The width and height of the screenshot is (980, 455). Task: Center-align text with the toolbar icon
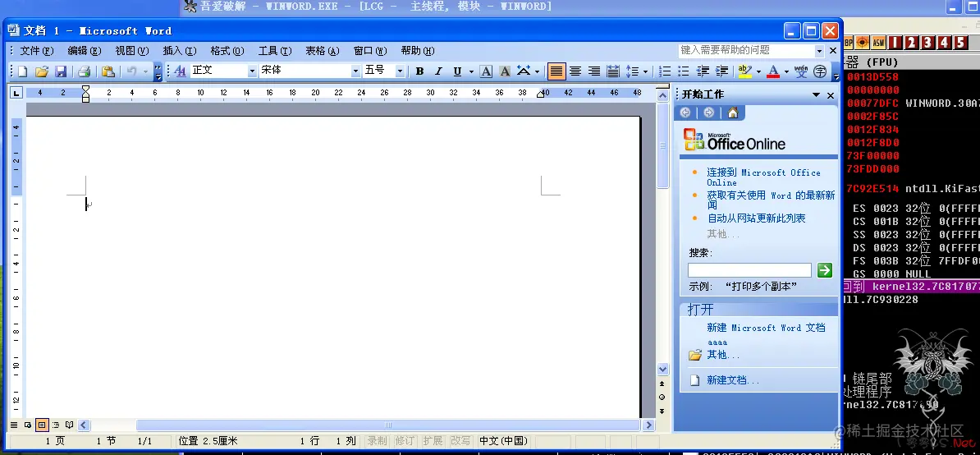575,71
